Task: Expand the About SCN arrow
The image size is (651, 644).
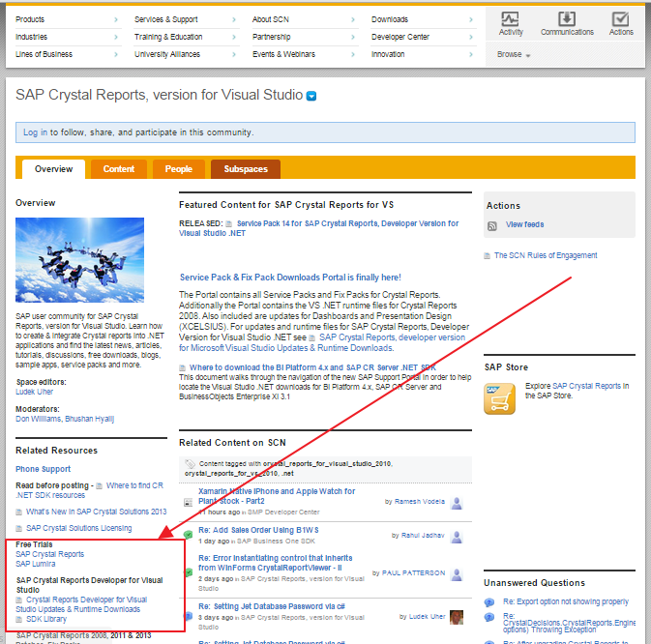Action: tap(353, 19)
